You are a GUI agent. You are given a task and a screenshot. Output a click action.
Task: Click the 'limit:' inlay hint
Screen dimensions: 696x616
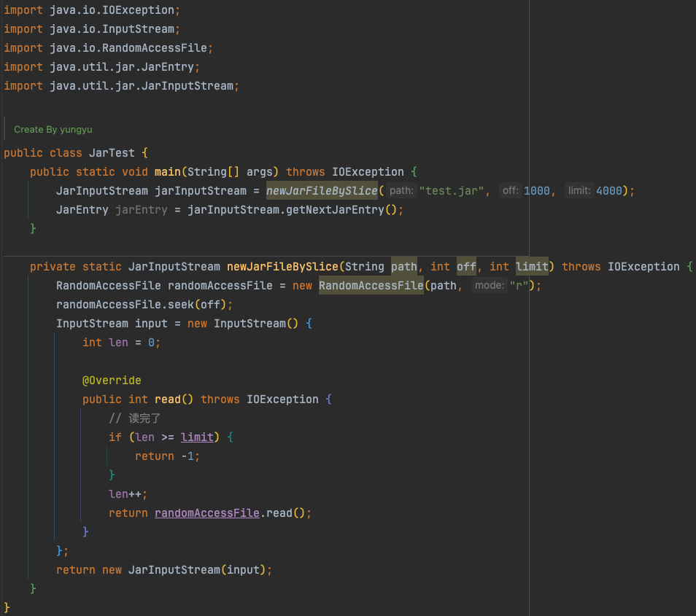[579, 191]
